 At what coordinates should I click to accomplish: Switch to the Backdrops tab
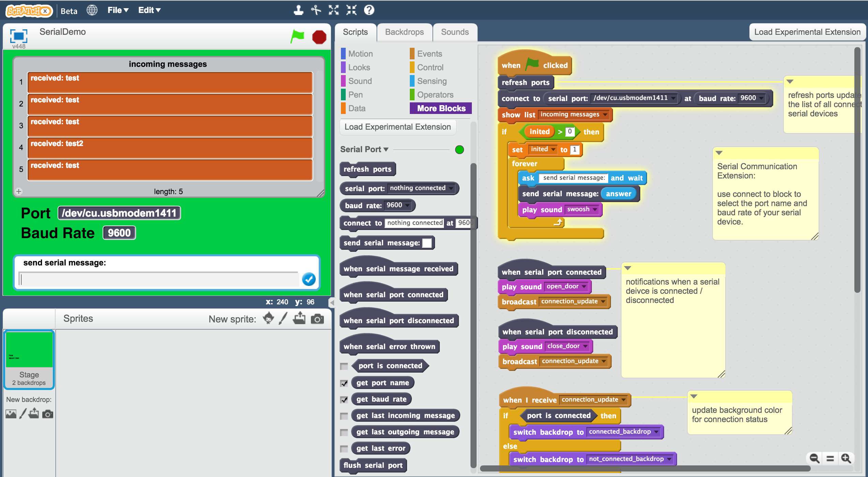[404, 32]
